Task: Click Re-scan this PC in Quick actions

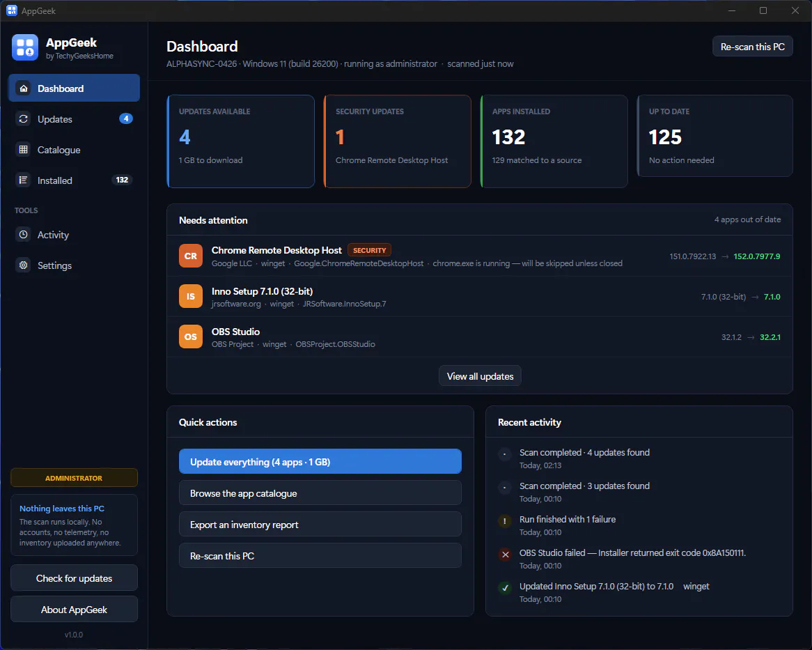Action: (x=320, y=556)
